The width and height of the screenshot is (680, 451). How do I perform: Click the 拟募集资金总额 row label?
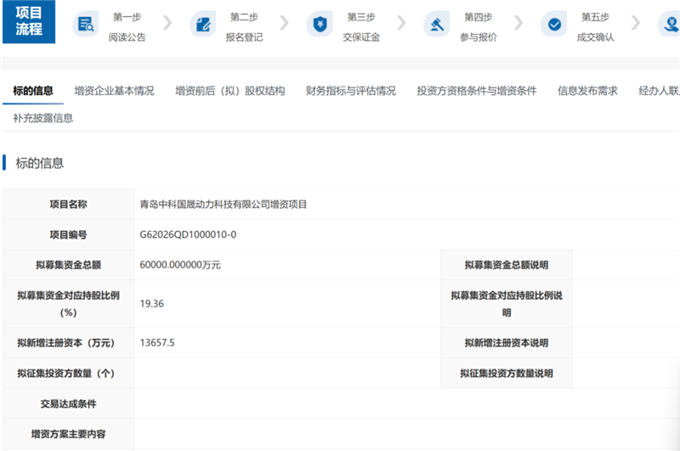69,265
